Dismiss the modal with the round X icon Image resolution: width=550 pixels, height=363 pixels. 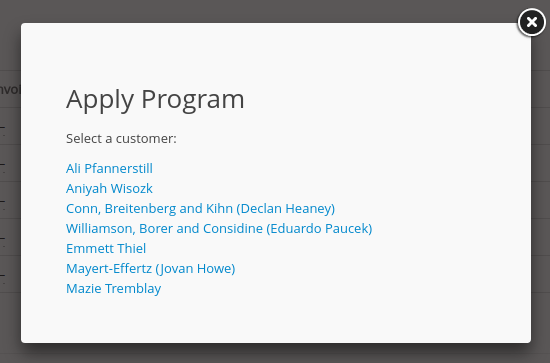pos(531,22)
